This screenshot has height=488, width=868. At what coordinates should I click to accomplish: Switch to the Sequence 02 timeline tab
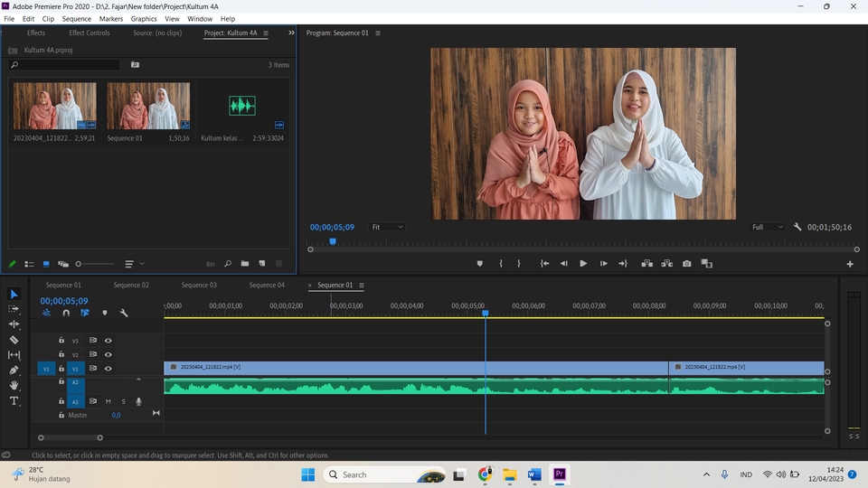click(x=130, y=285)
